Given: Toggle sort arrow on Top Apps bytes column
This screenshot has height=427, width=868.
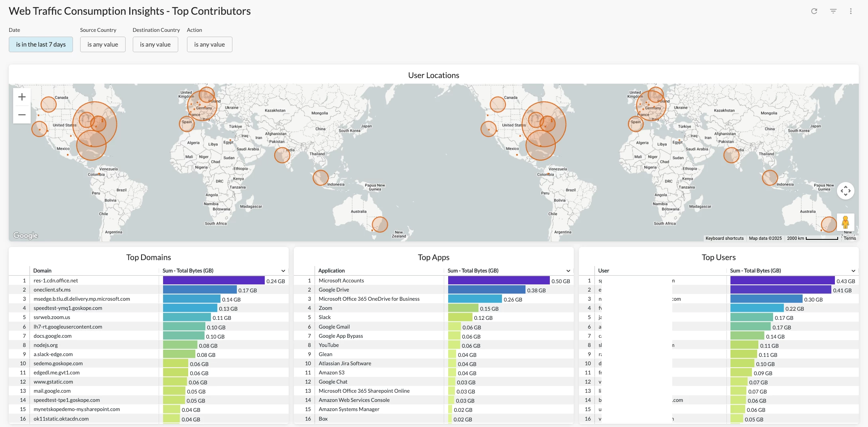Looking at the screenshot, I should click(x=568, y=271).
